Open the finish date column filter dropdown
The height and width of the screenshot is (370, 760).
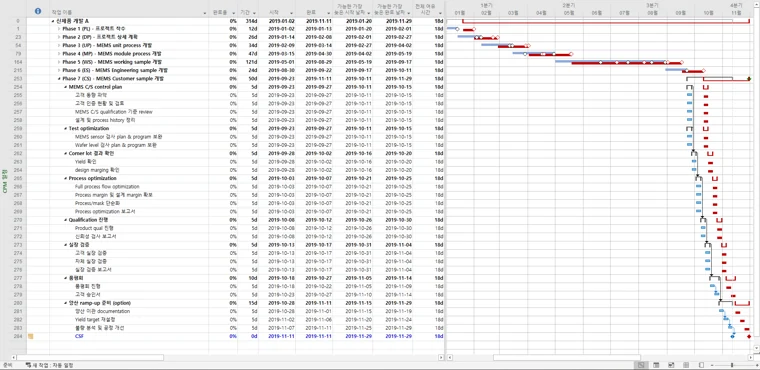328,13
